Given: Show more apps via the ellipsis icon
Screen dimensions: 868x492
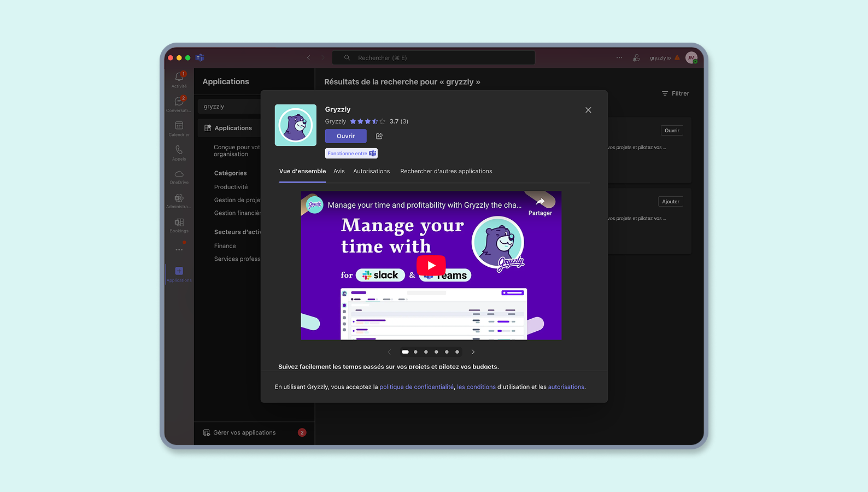Looking at the screenshot, I should pyautogui.click(x=179, y=250).
